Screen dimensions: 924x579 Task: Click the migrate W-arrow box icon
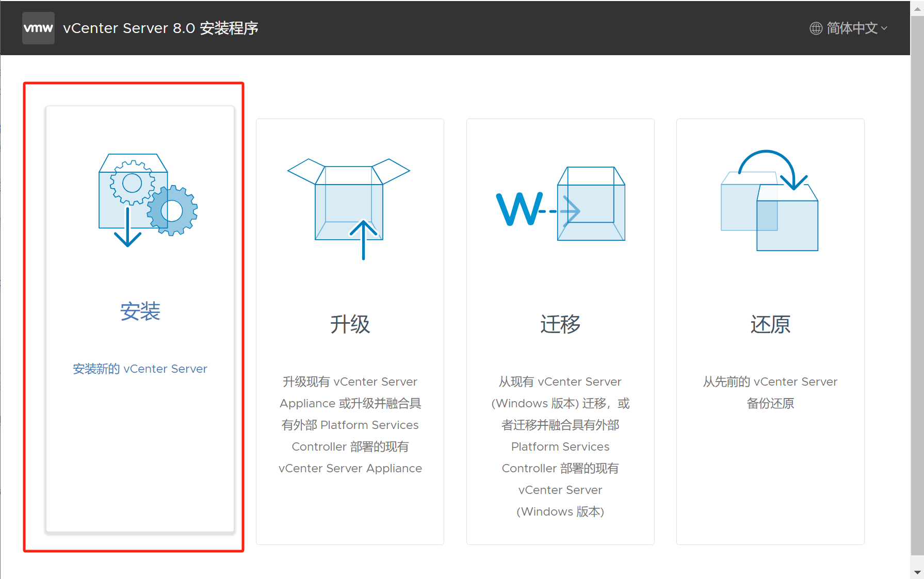coord(561,203)
